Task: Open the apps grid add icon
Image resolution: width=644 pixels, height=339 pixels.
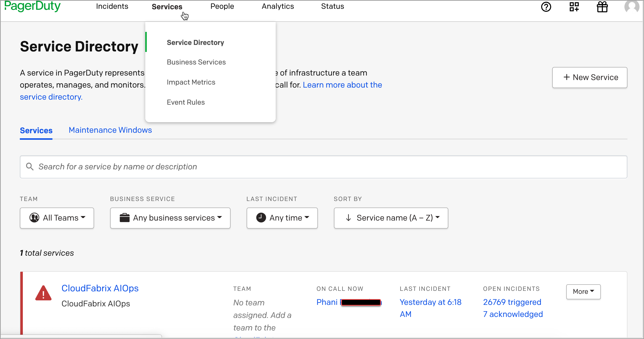Action: point(574,7)
